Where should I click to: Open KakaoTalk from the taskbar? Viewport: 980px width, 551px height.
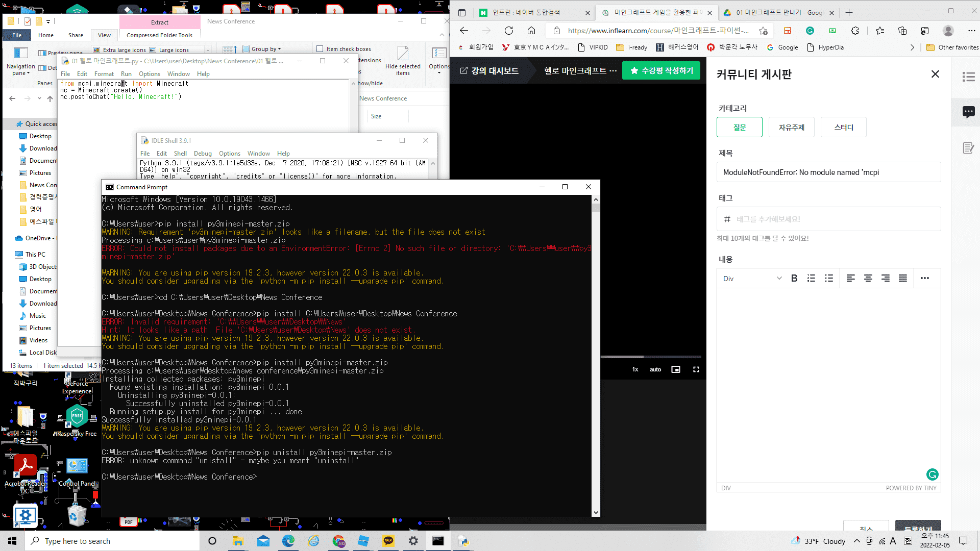coord(388,541)
